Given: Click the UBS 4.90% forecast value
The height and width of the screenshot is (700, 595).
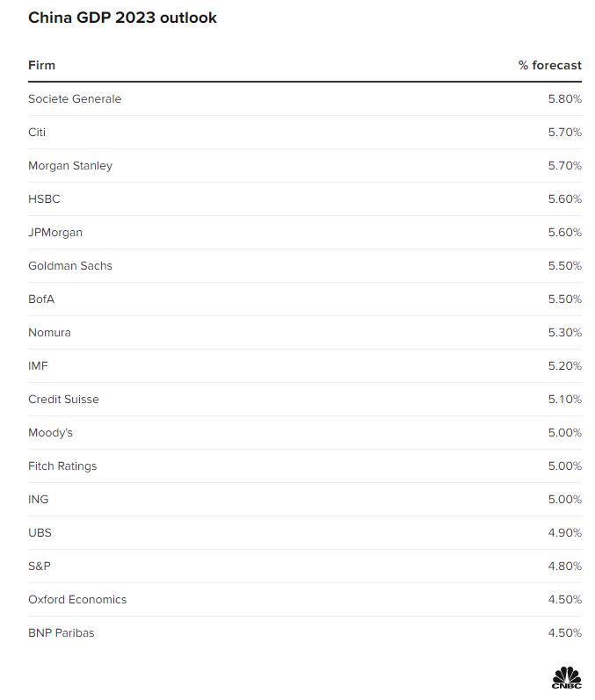Looking at the screenshot, I should click(x=564, y=533).
